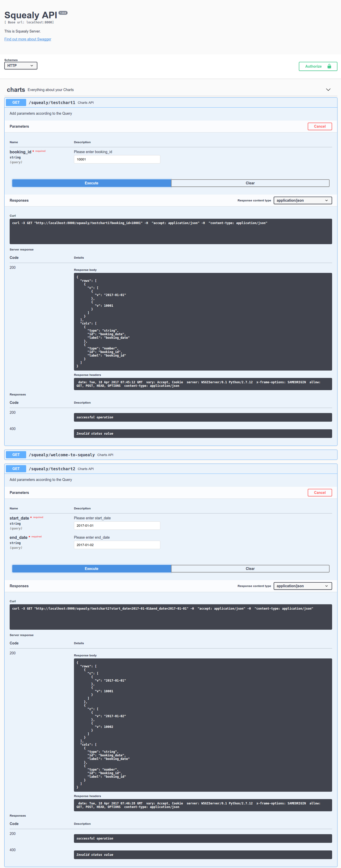Image resolution: width=341 pixels, height=868 pixels.
Task: Cancel the testchart1 parameters
Action: (x=320, y=126)
